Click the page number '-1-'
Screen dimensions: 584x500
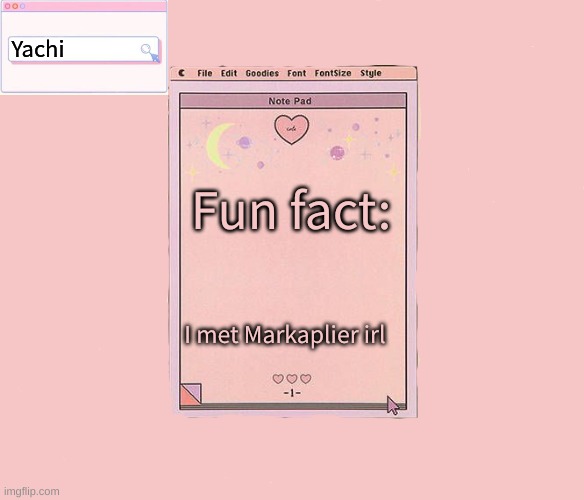(292, 393)
